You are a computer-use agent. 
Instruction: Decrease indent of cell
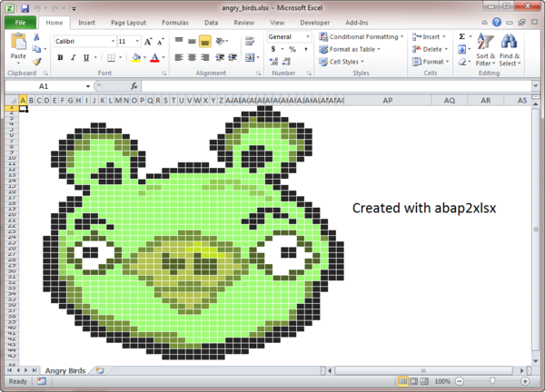pos(220,57)
